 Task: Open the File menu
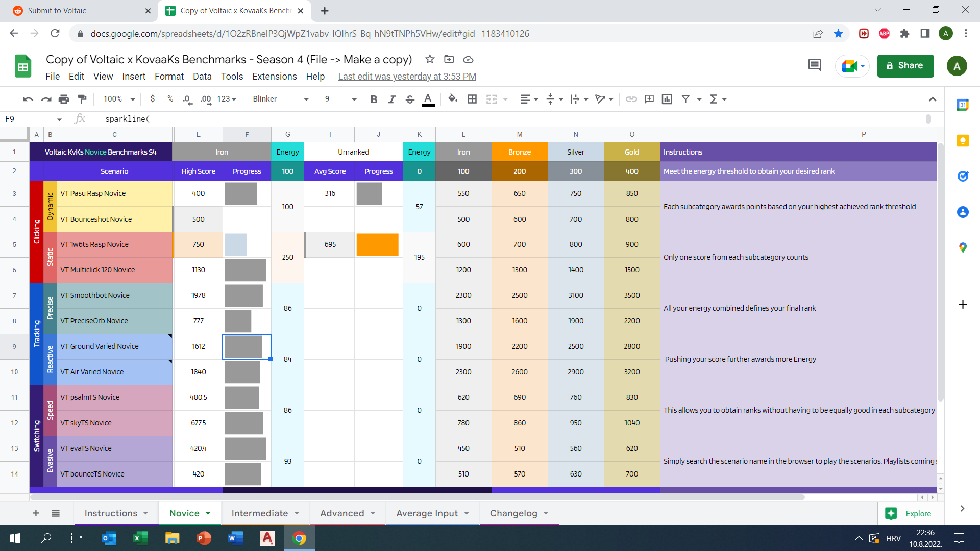[53, 76]
